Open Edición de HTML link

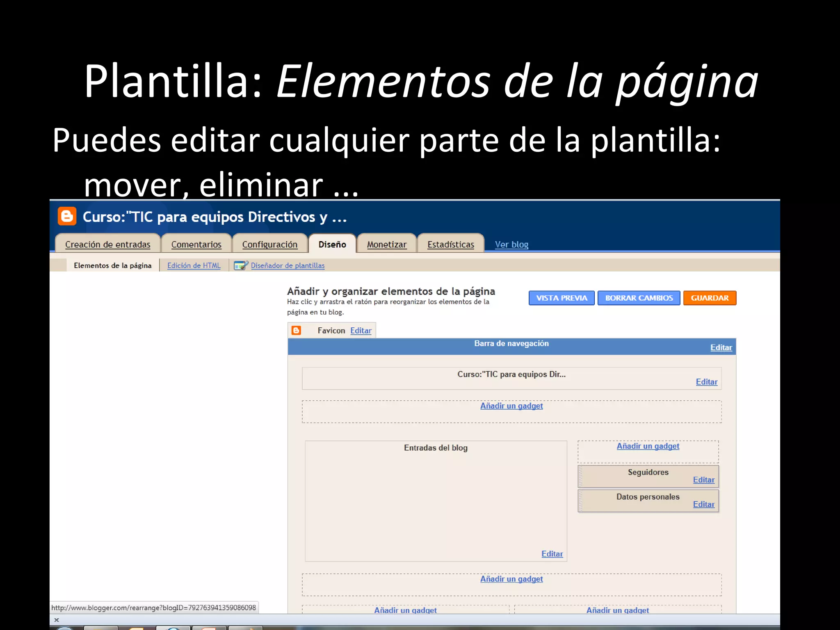pyautogui.click(x=194, y=265)
